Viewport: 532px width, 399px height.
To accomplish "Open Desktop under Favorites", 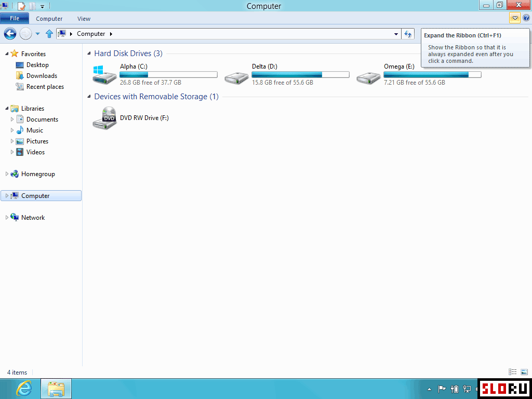I will (37, 65).
